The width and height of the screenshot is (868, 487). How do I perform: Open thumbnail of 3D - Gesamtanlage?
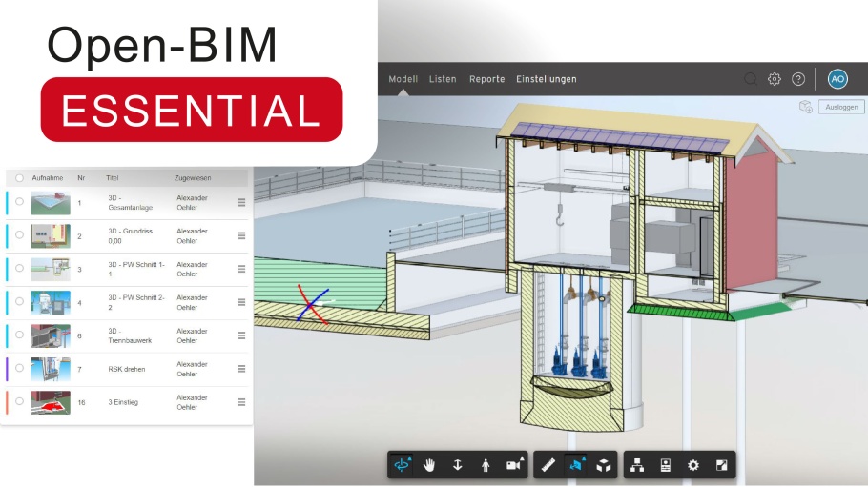[51, 203]
